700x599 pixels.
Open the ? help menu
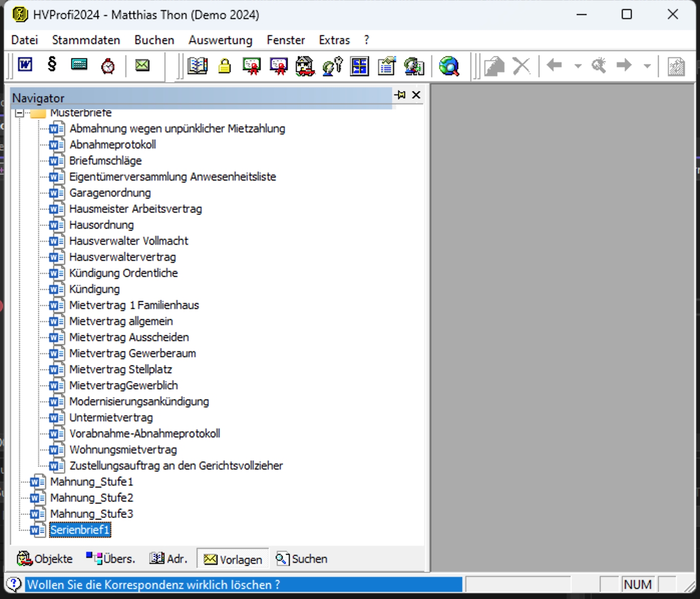(x=367, y=40)
